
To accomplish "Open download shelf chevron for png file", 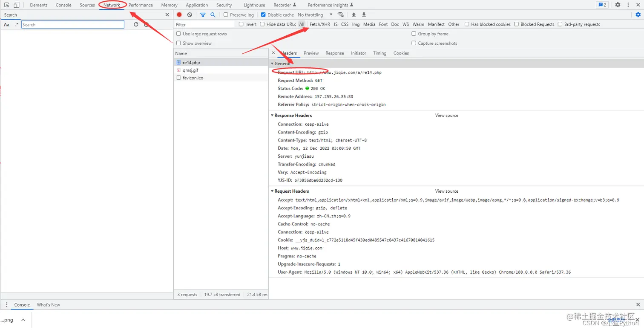I will point(23,320).
